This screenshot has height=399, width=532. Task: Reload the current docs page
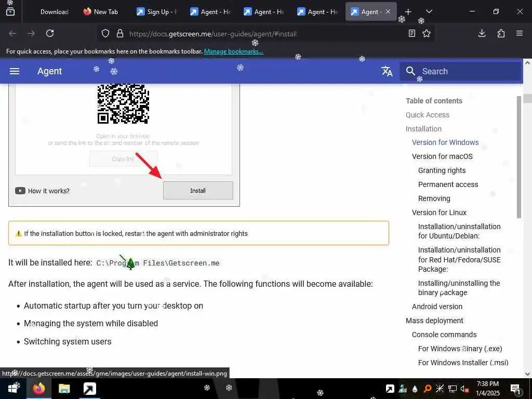click(50, 33)
